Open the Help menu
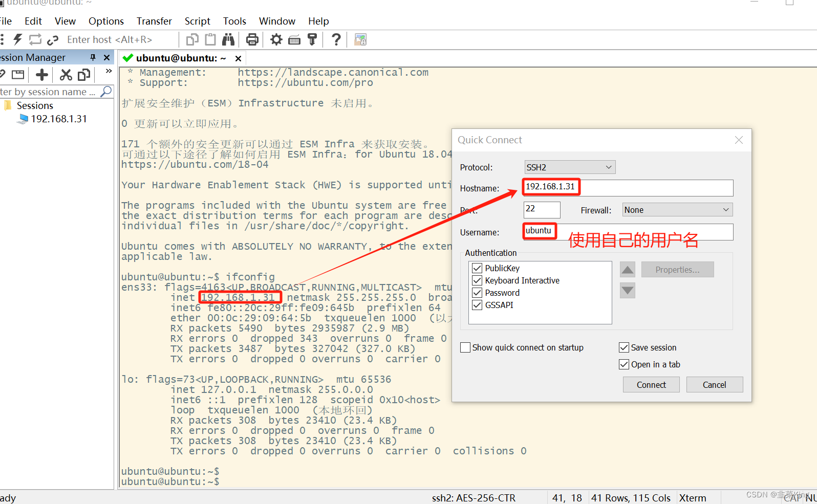Image resolution: width=817 pixels, height=504 pixels. (318, 21)
